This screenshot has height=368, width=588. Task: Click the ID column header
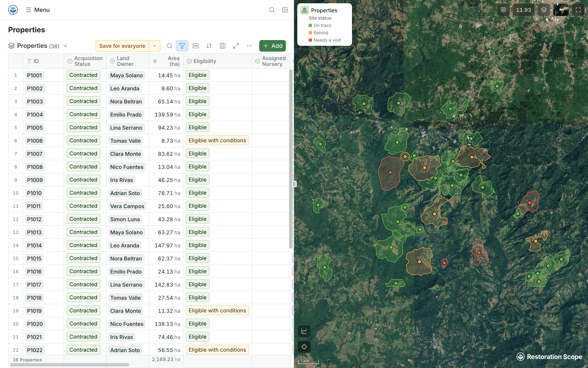coord(43,61)
